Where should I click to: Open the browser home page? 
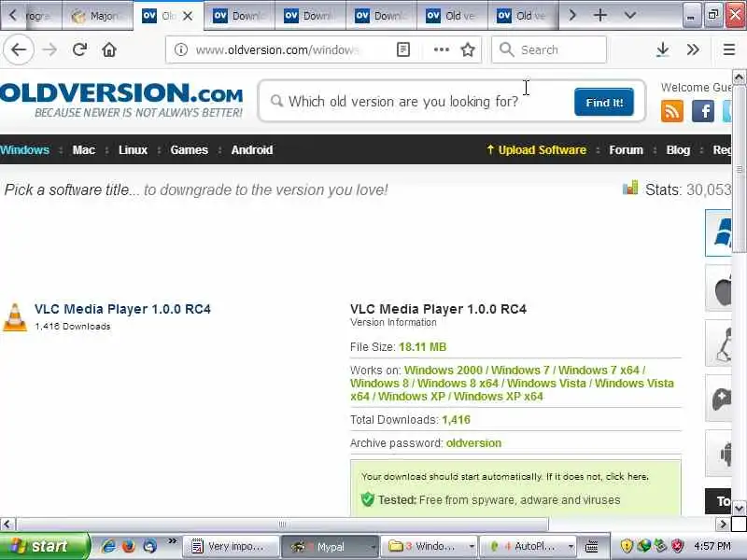click(x=109, y=49)
